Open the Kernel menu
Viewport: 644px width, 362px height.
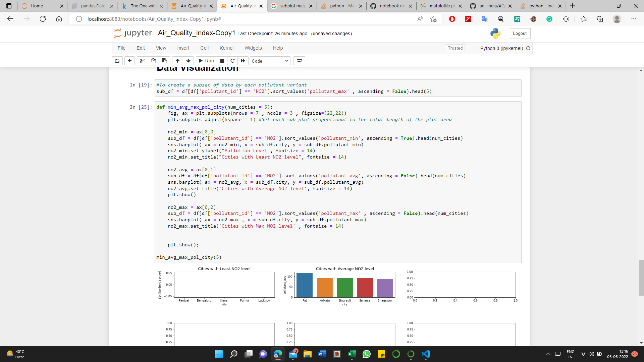pyautogui.click(x=226, y=48)
